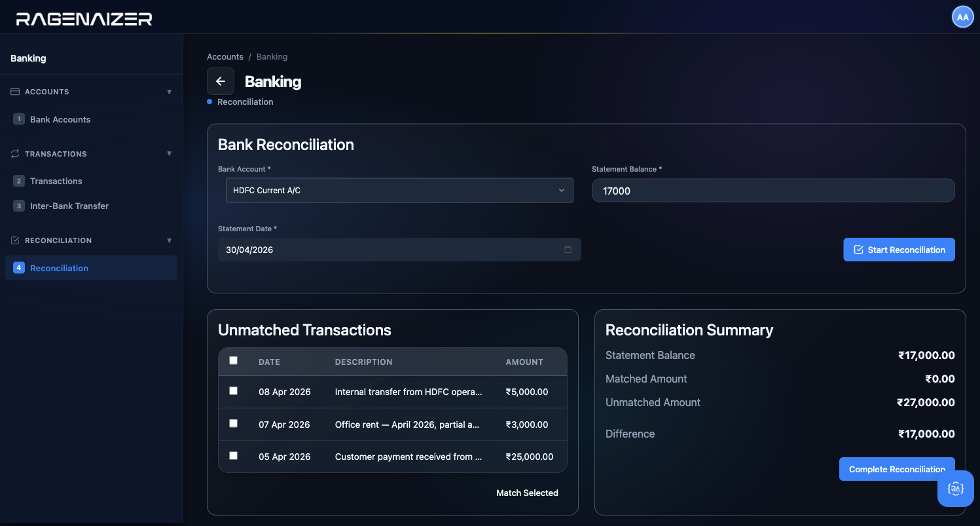Click the number 1 badge for Bank Accounts
The width and height of the screenshot is (980, 526).
(19, 119)
